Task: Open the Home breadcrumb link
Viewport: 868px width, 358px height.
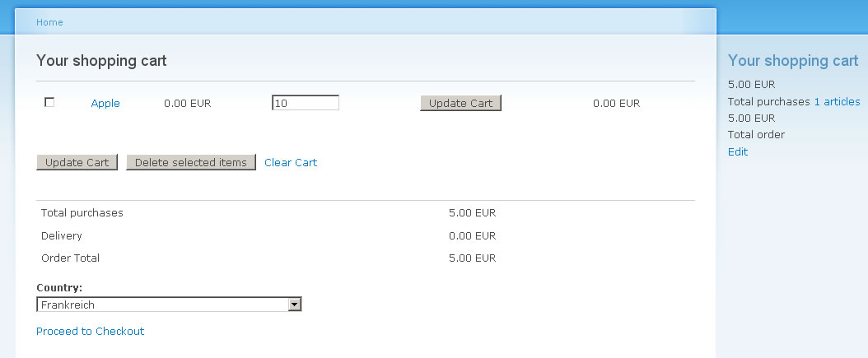Action: click(49, 22)
